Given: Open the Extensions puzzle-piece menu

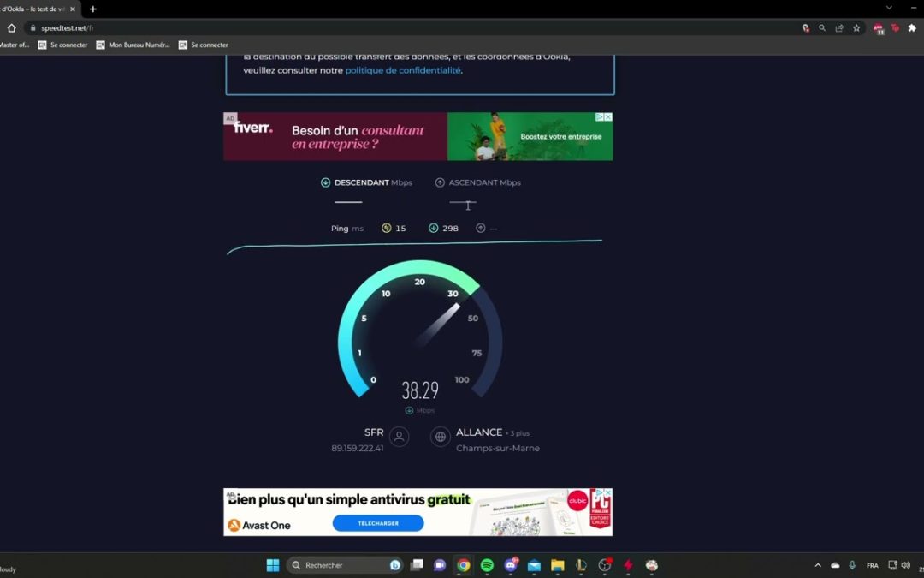Looking at the screenshot, I should coord(912,27).
